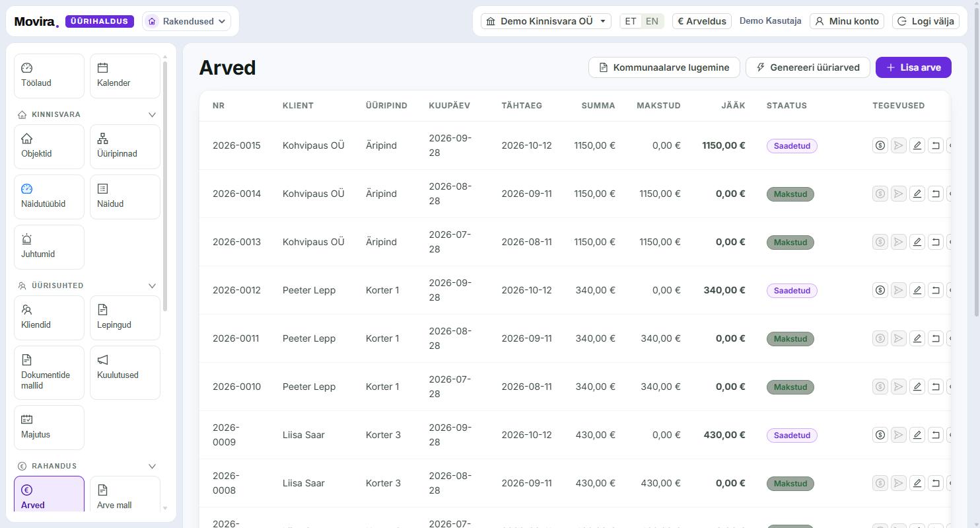Click the payment icon for invoice 2026-0012
Viewport: 980px width, 528px height.
point(880,290)
